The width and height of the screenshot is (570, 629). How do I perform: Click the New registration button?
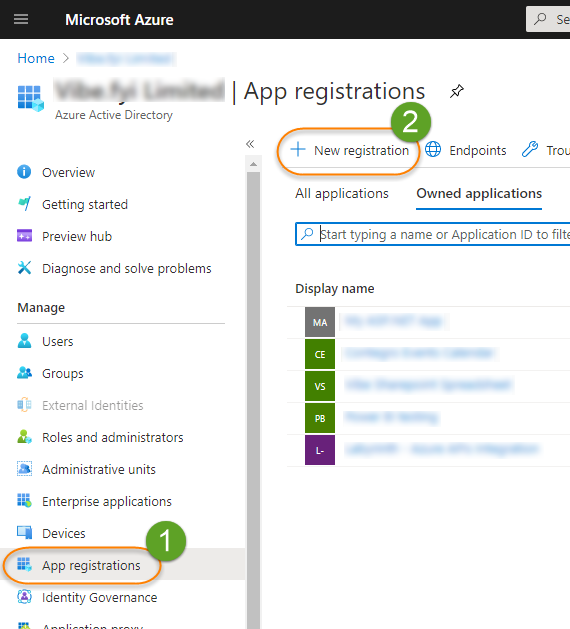pyautogui.click(x=349, y=150)
